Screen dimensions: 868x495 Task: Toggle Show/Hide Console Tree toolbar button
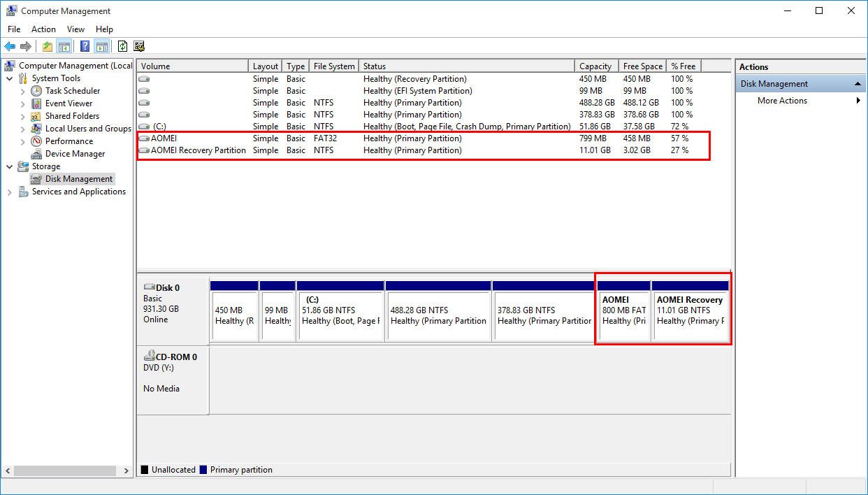[x=64, y=47]
